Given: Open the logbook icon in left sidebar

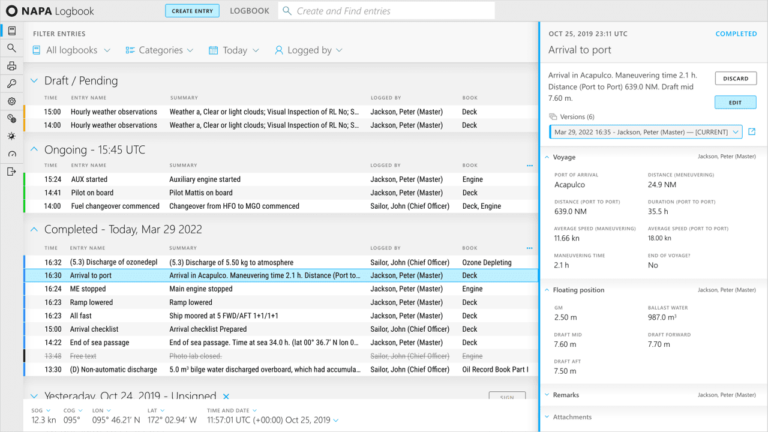Looking at the screenshot, I should click(11, 32).
